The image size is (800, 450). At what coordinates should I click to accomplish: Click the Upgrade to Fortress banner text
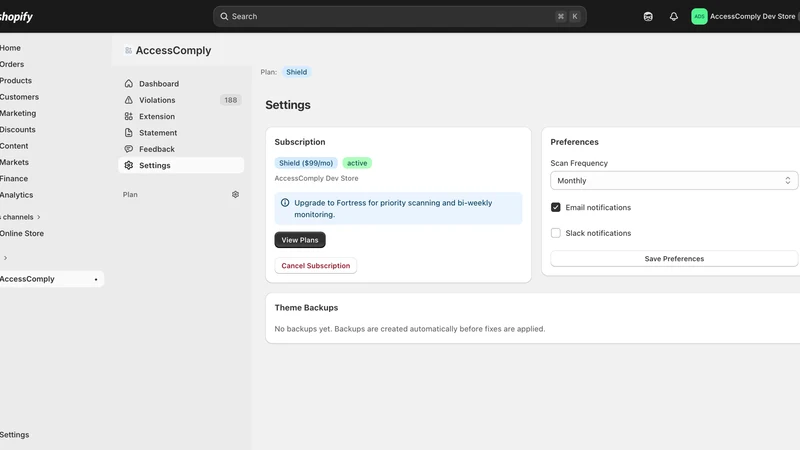pyautogui.click(x=393, y=208)
